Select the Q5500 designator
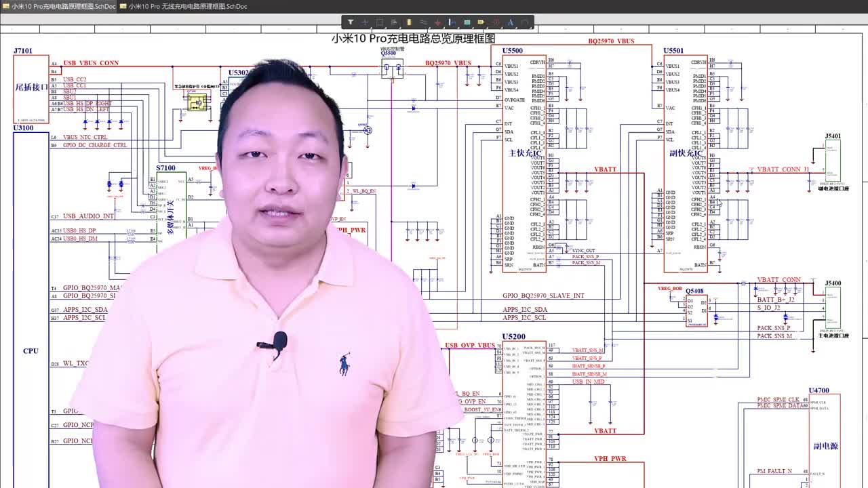 coord(388,54)
